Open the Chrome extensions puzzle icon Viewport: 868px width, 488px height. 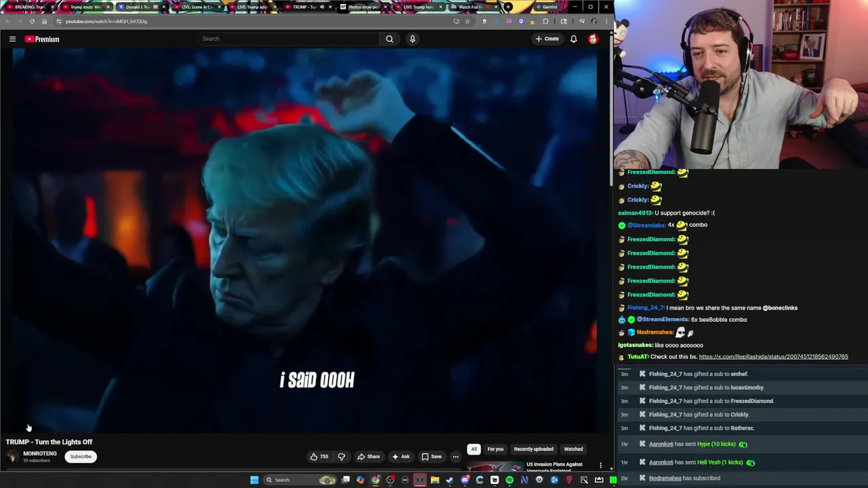545,21
